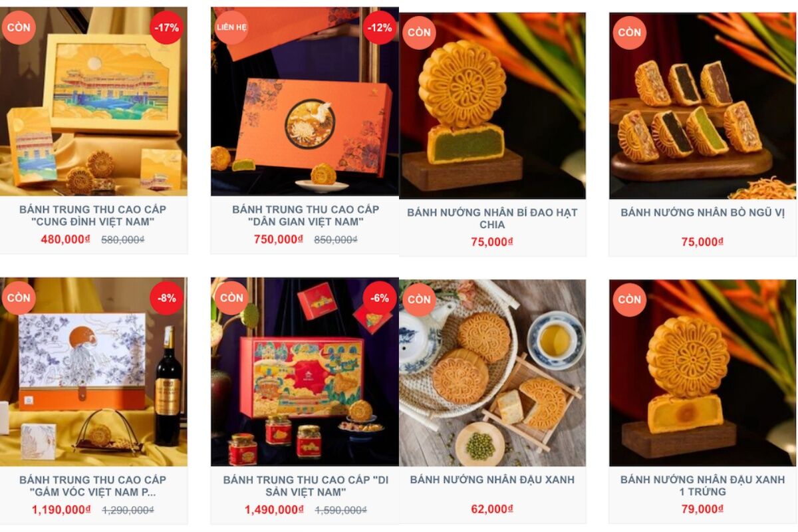The height and width of the screenshot is (532, 798).
Task: Click the -8% discount badge
Action: coord(166,299)
